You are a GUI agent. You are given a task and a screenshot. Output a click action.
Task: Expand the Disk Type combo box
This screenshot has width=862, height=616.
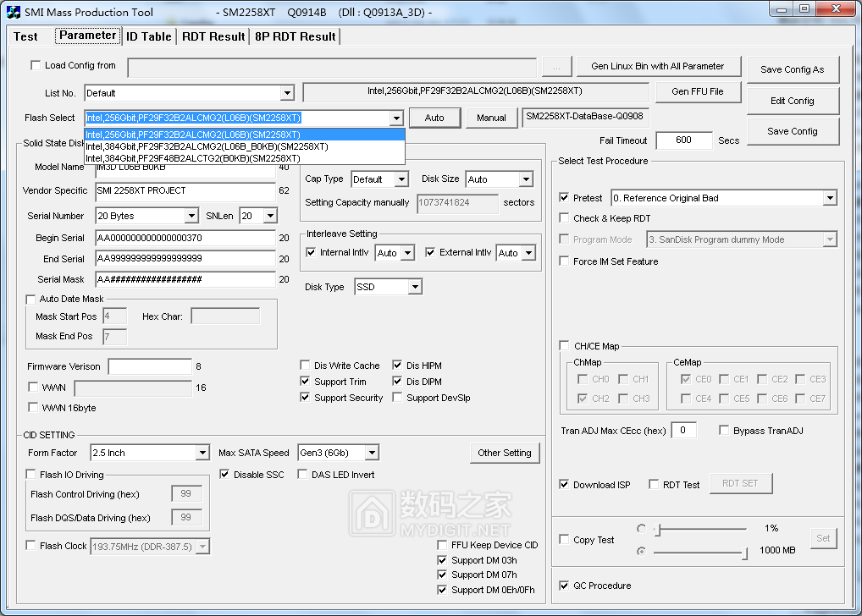(414, 288)
